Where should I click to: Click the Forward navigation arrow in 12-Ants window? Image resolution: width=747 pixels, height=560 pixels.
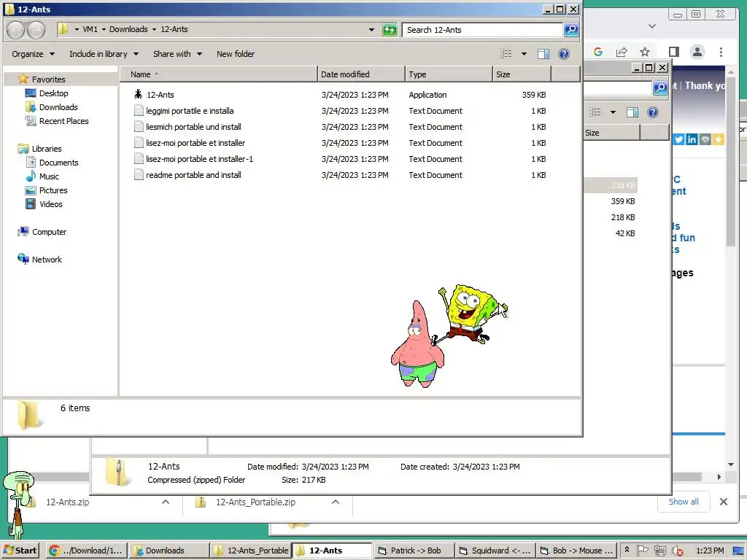(36, 30)
